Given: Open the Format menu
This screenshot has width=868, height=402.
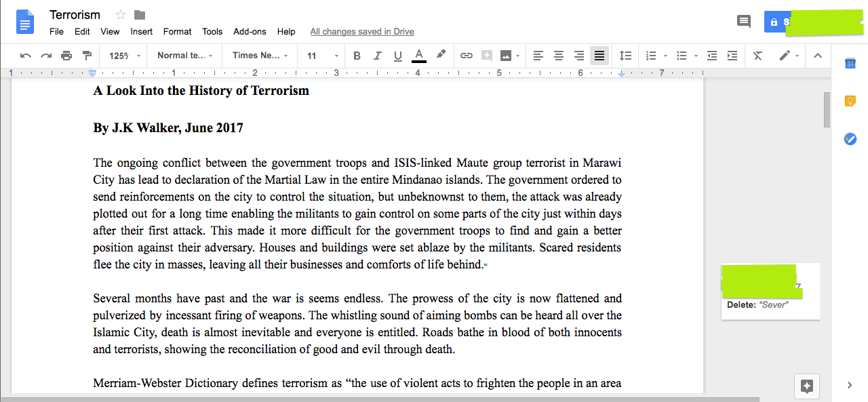Looking at the screenshot, I should tap(178, 31).
